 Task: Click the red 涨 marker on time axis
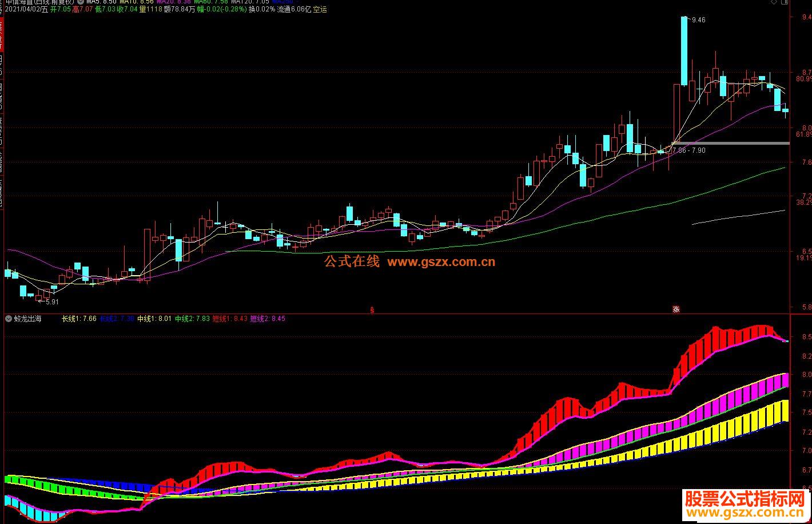point(676,309)
